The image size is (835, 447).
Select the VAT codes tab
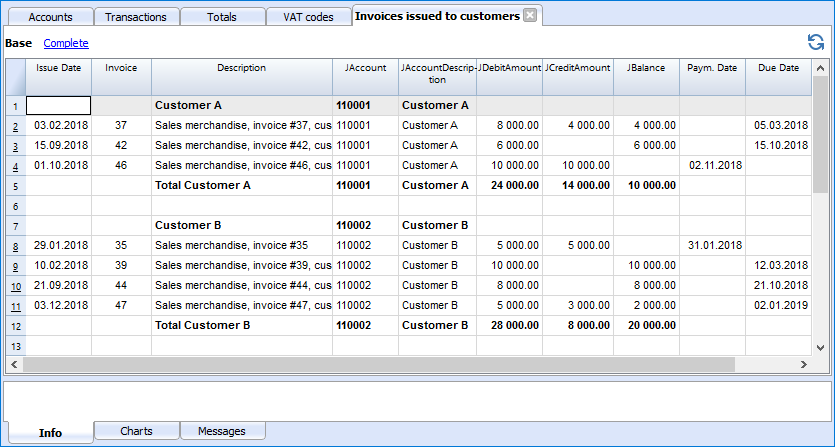coord(308,17)
